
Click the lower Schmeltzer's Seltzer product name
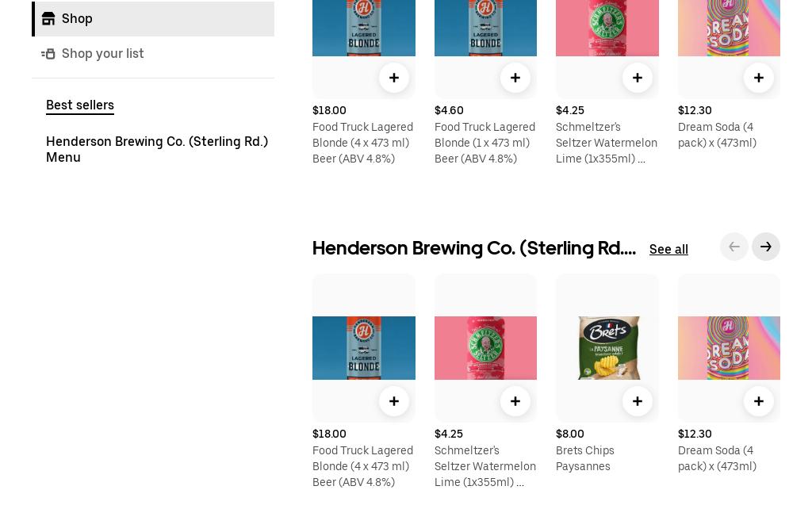485,466
